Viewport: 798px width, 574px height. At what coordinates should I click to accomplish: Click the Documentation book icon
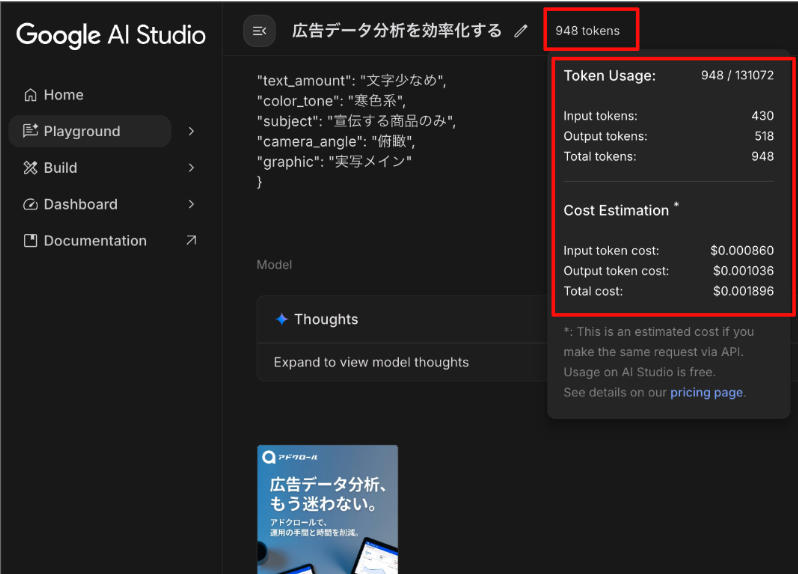tap(30, 241)
